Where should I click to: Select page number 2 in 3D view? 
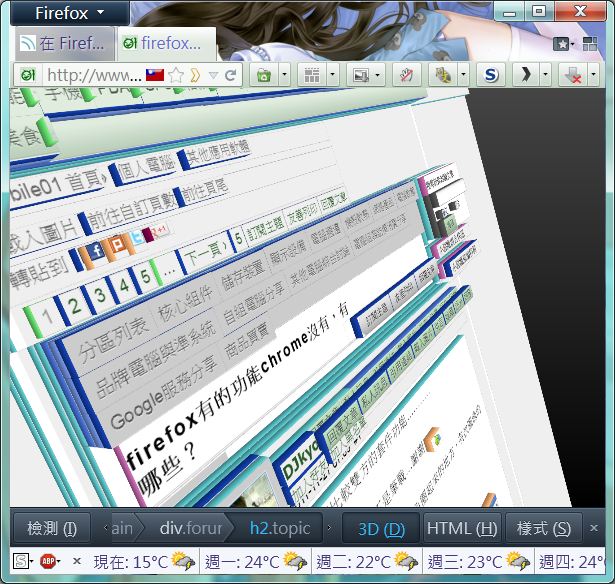click(x=75, y=305)
